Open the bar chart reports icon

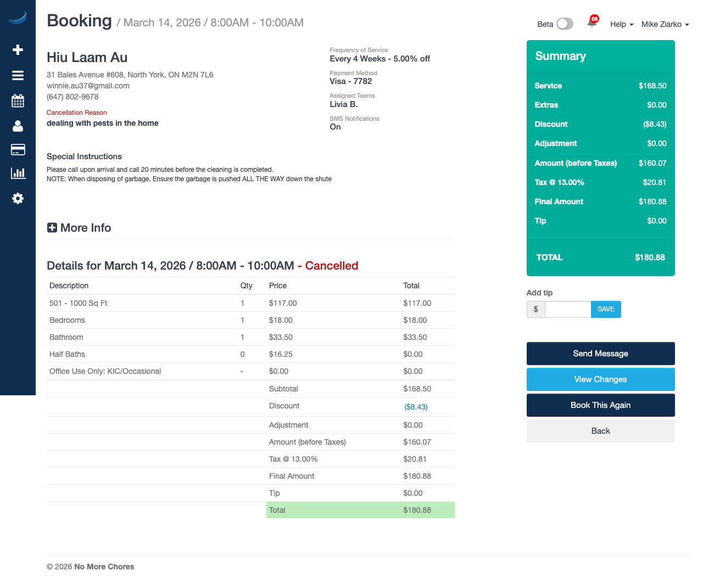coord(18,173)
